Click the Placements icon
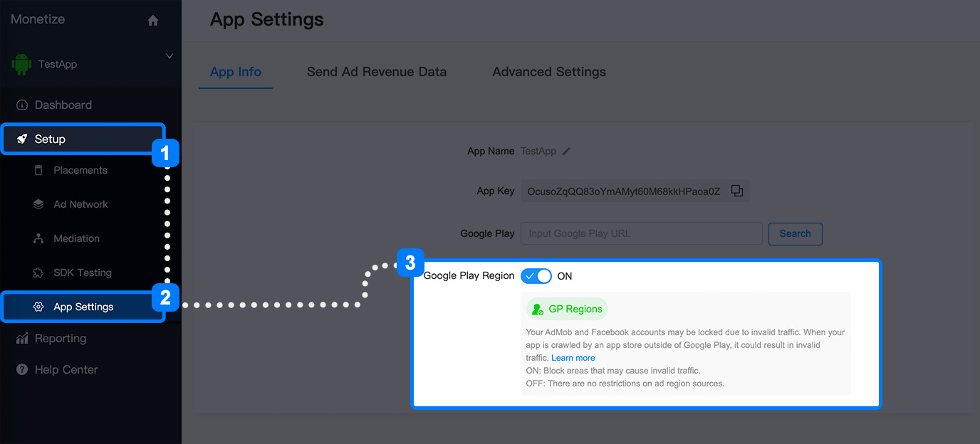The height and width of the screenshot is (444, 980). (38, 170)
